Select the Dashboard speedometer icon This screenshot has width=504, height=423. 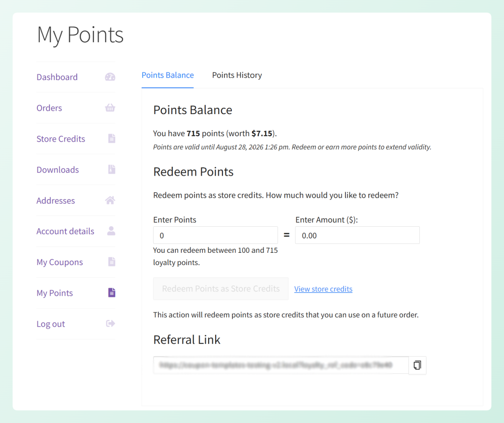110,77
